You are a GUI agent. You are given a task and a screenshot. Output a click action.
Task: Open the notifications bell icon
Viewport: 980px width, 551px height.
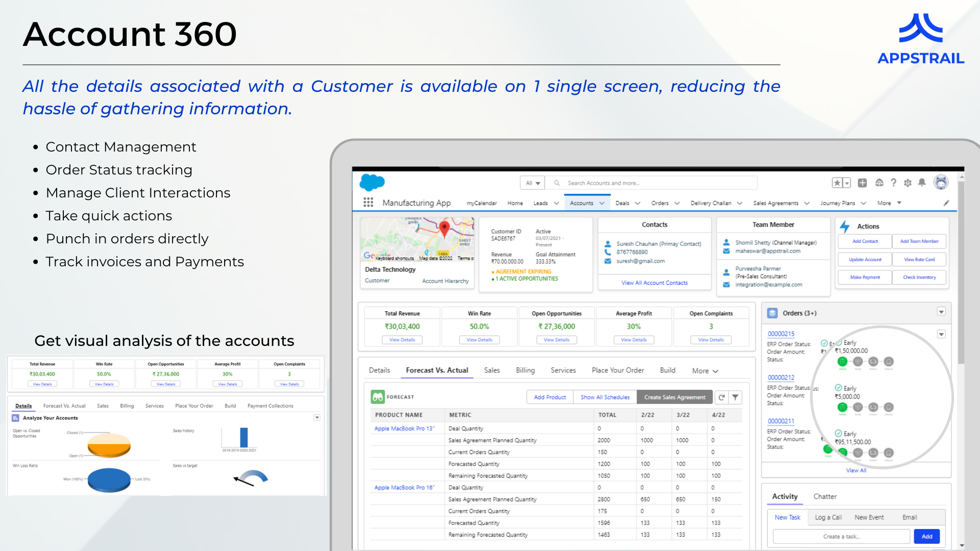(922, 183)
